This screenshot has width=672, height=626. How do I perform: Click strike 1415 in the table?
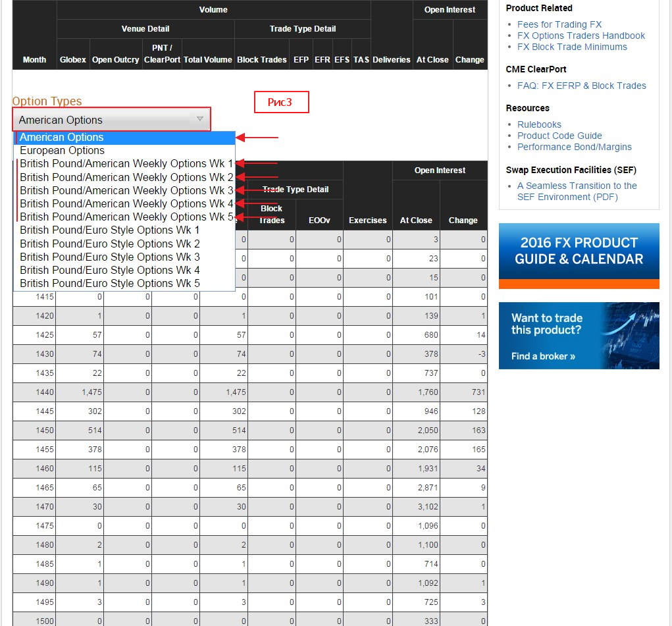pos(45,297)
